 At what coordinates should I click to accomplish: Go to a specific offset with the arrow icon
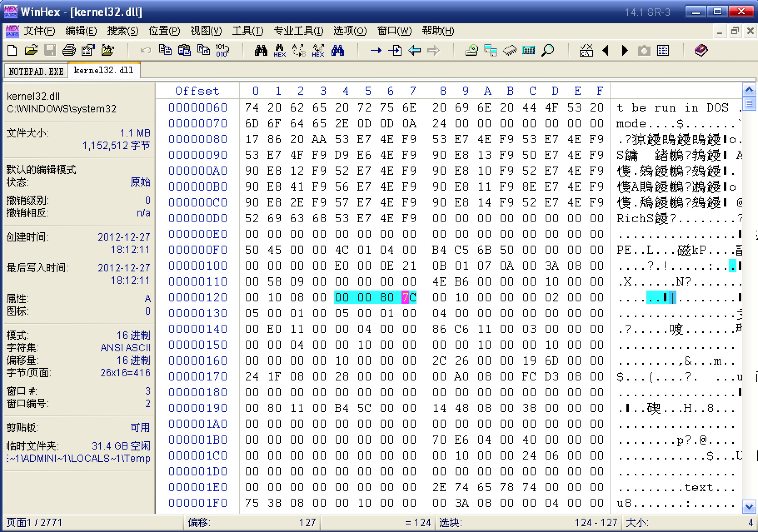377,50
